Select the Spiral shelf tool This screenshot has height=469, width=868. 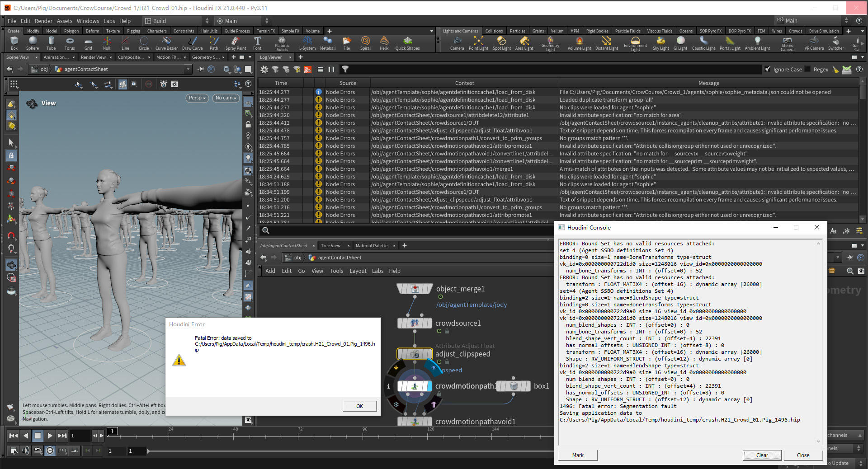(x=365, y=43)
